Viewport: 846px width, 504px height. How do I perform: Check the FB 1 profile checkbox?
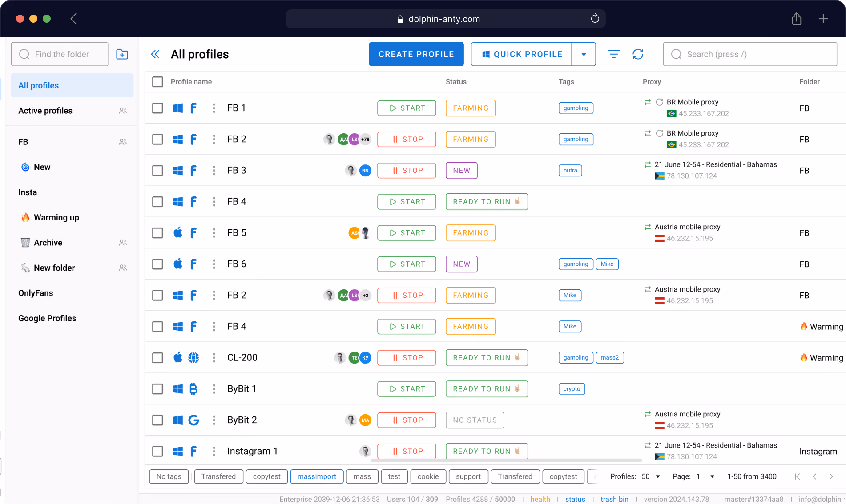point(157,108)
